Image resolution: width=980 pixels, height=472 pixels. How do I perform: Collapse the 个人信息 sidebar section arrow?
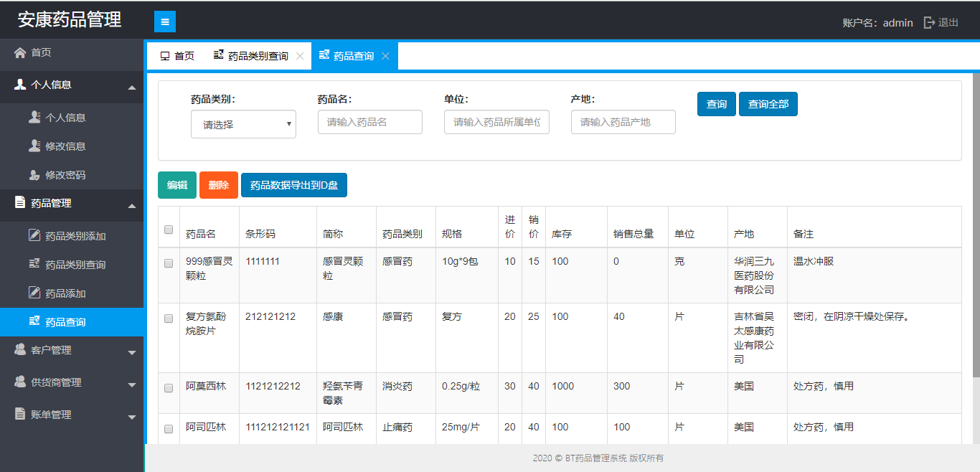[x=132, y=88]
